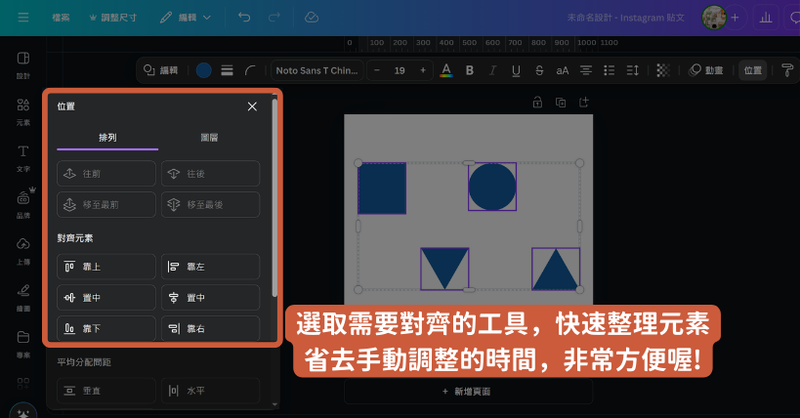
Task: Open the transparency checkerboard icon
Action: [x=662, y=70]
